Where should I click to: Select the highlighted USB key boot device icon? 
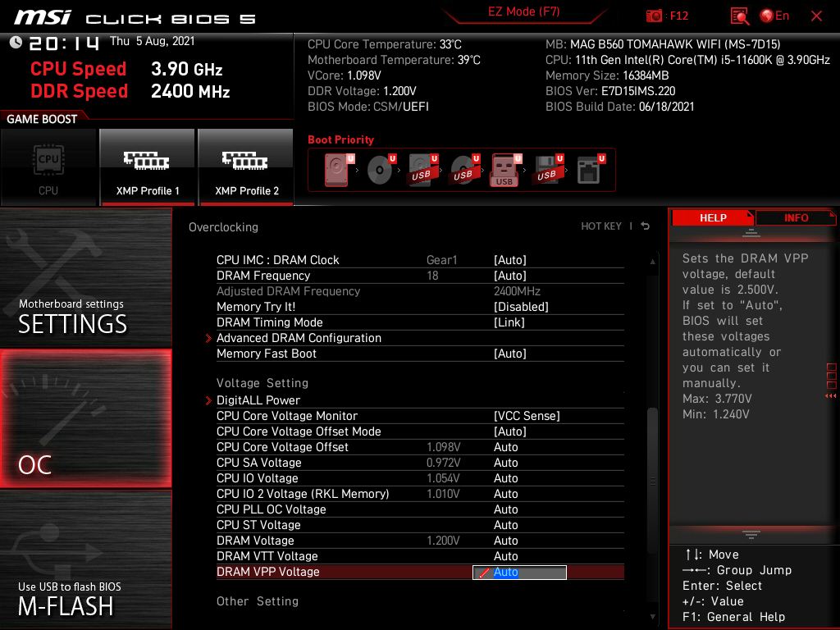coord(505,170)
